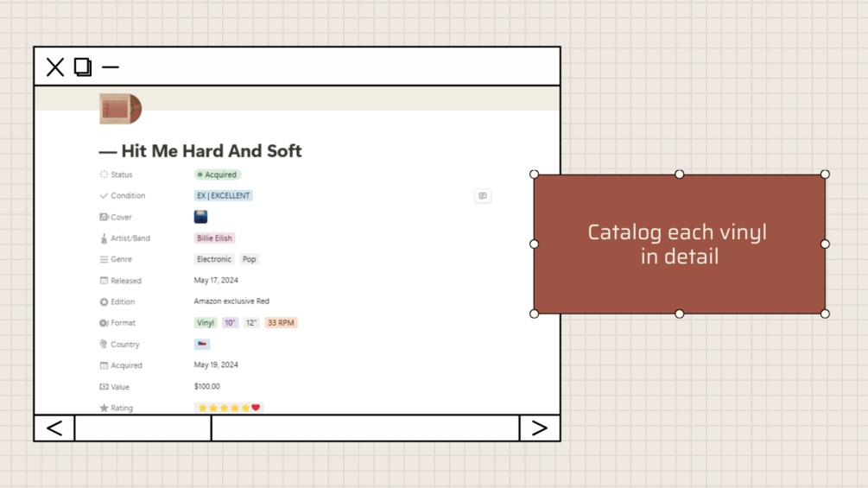The image size is (868, 488).
Task: Click the Released calendar icon
Action: [104, 281]
